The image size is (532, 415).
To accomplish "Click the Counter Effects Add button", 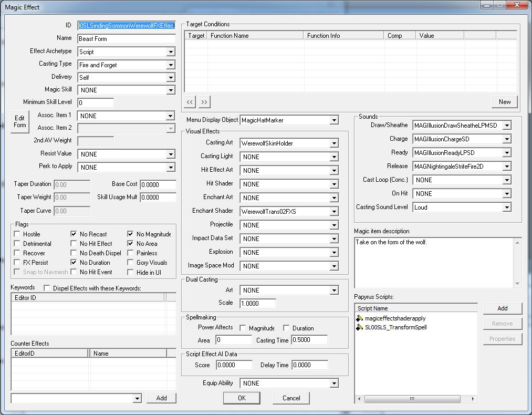I will point(162,398).
